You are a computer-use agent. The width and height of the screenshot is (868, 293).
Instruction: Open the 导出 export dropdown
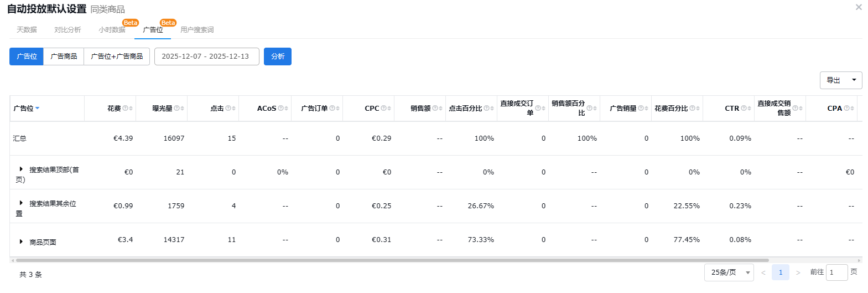(840, 80)
